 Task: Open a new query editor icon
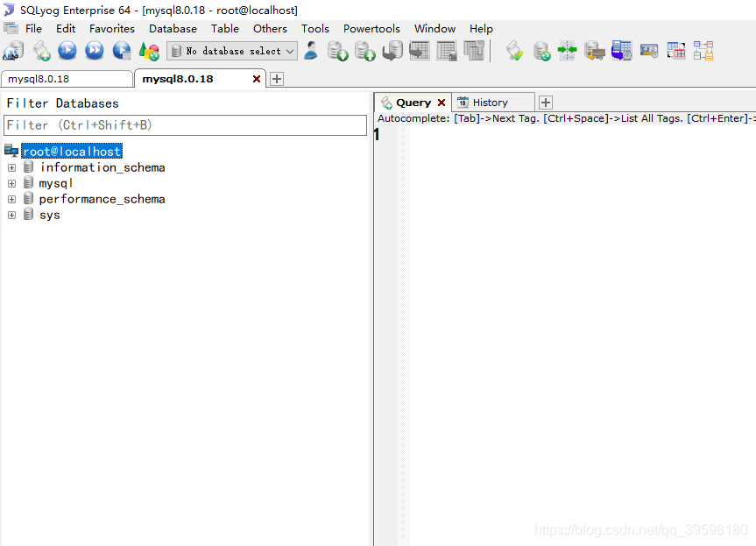click(41, 51)
